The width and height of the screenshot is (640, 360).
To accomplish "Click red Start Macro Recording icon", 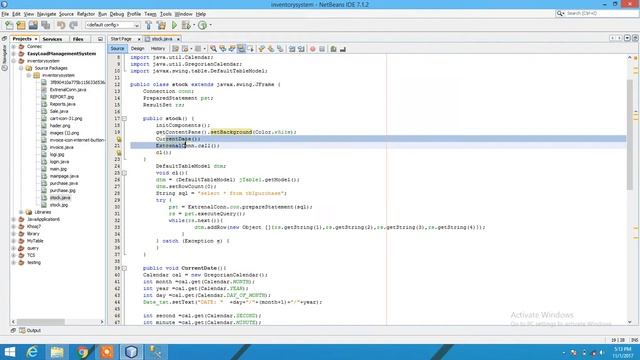I will pos(313,49).
